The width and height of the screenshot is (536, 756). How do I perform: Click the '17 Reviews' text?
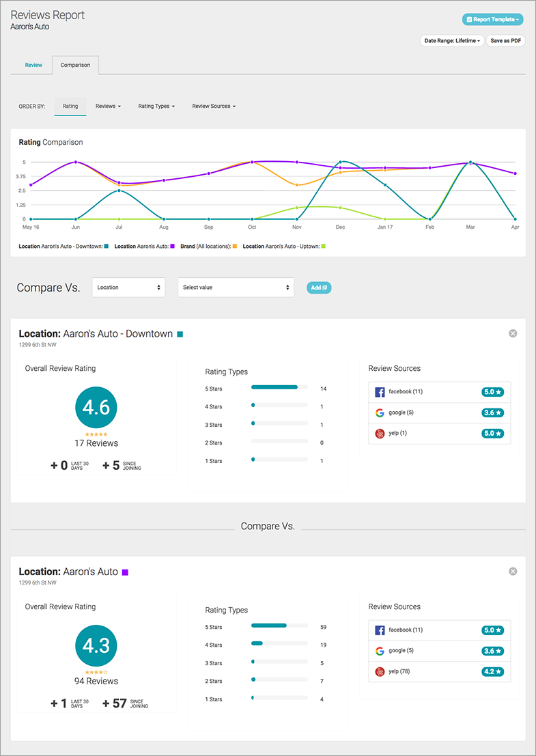[96, 443]
